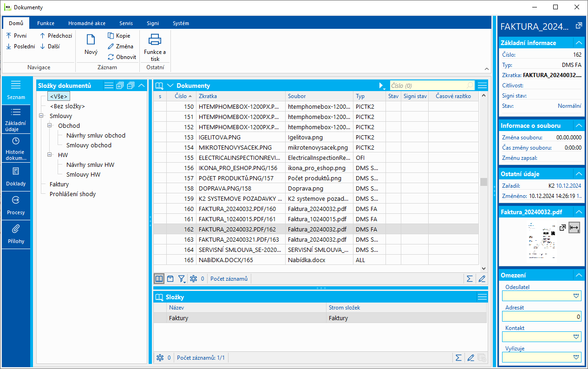Toggle the book view button in documents status bar

pos(159,279)
